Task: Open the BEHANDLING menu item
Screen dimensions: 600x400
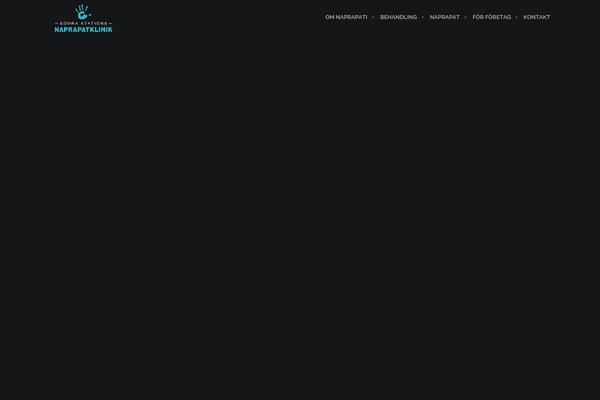Action: pos(398,17)
